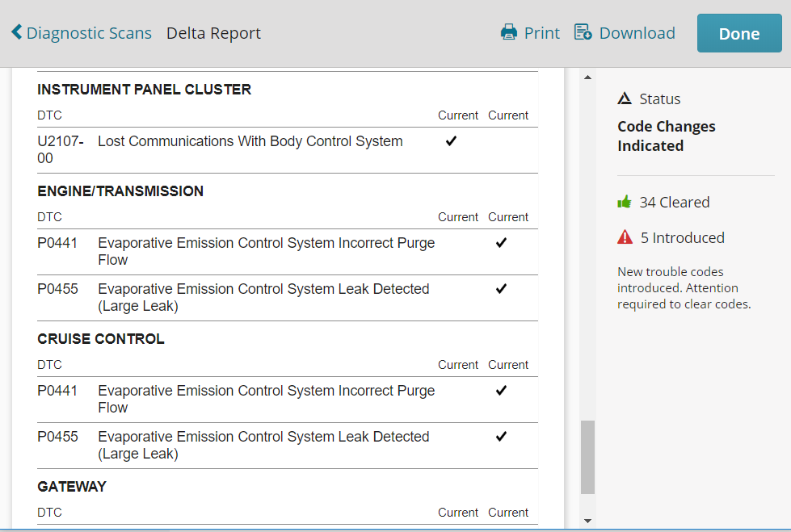The height and width of the screenshot is (532, 791).
Task: Open the Diagnostic Scans link
Action: [89, 33]
